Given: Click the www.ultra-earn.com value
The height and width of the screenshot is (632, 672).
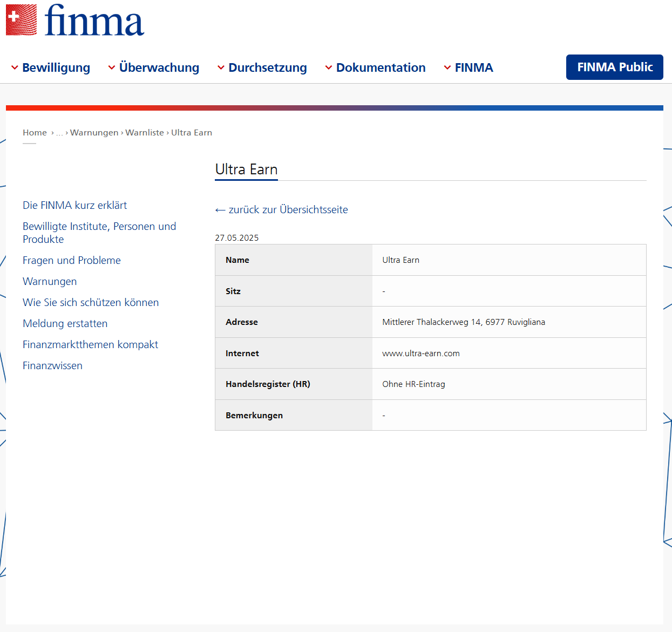Looking at the screenshot, I should tap(421, 354).
